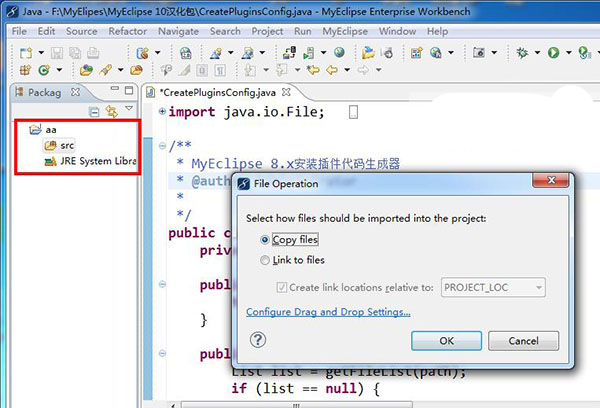This screenshot has height=408, width=600.
Task: Click the editor horizontal scrollbar
Action: 297,405
